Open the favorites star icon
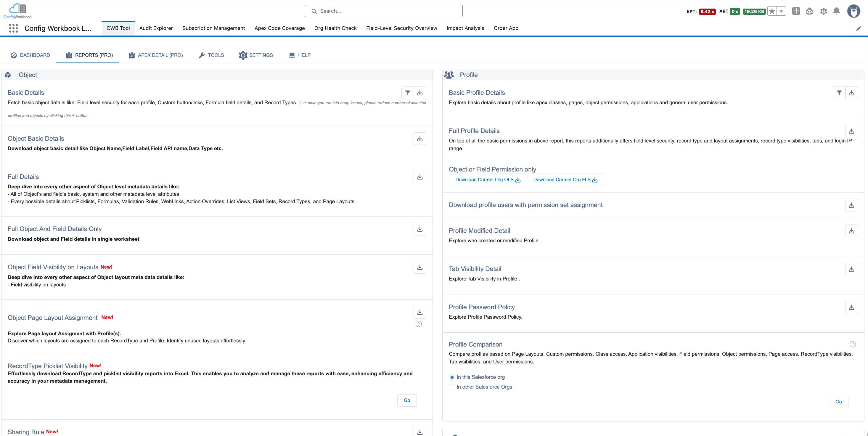This screenshot has width=868, height=436. (x=772, y=11)
